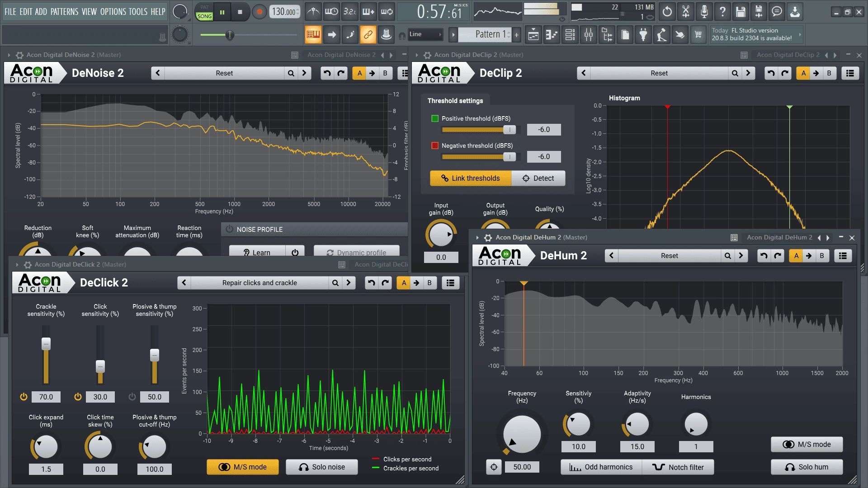Switch to B setting in DeClip 2
Viewport: 868px width, 488px height.
pos(829,73)
